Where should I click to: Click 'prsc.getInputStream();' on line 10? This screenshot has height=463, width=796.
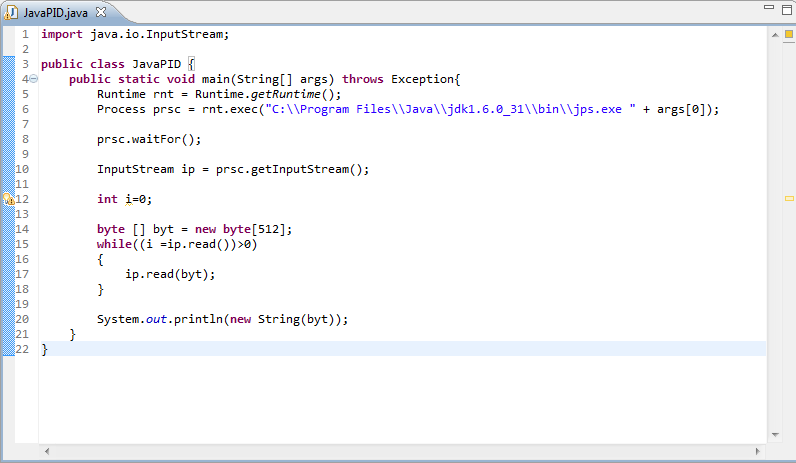[x=292, y=169]
